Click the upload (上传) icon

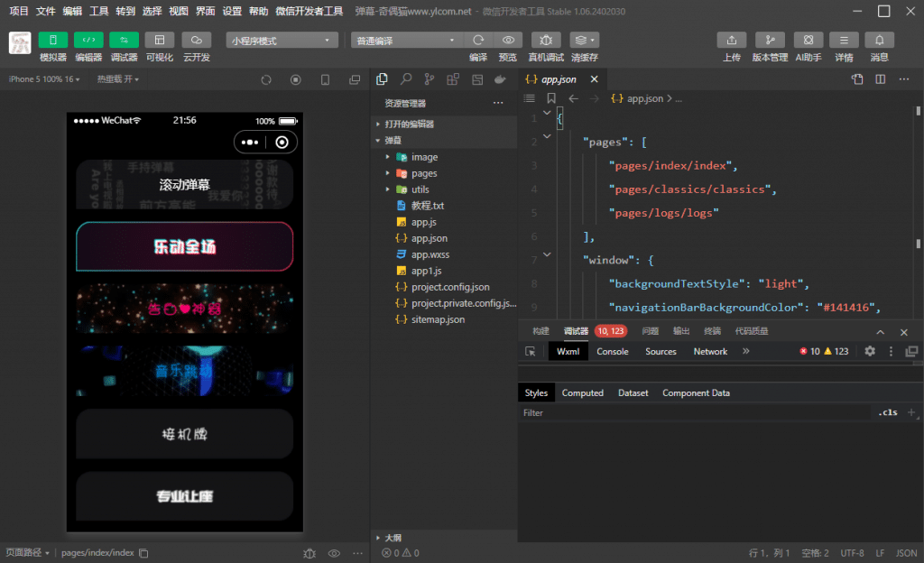(731, 40)
